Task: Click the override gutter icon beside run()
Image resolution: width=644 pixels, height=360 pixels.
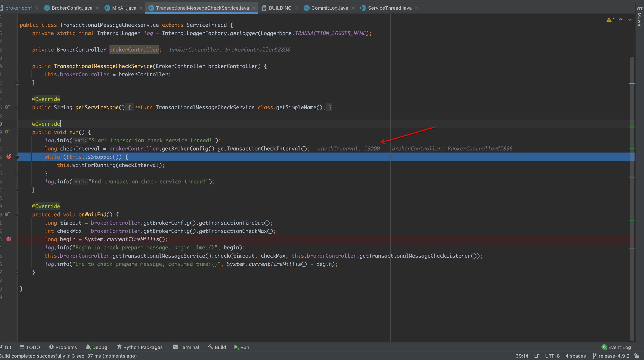Action: [x=7, y=132]
